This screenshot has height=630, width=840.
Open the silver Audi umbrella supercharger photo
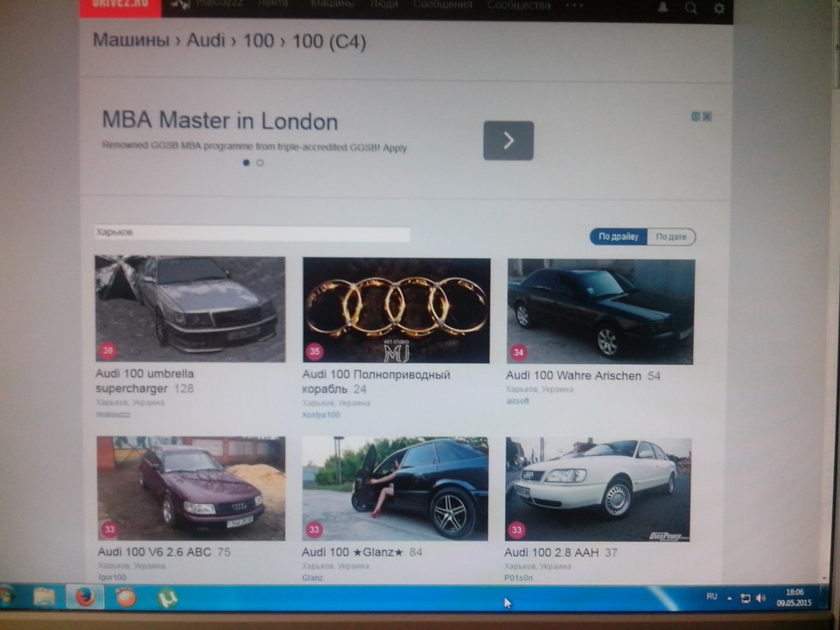[x=190, y=309]
